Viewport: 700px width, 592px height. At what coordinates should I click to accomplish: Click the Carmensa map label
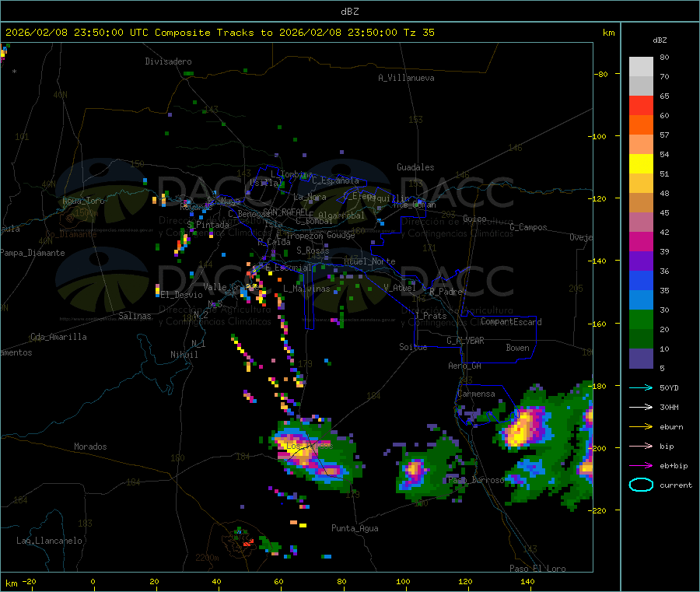(x=476, y=394)
